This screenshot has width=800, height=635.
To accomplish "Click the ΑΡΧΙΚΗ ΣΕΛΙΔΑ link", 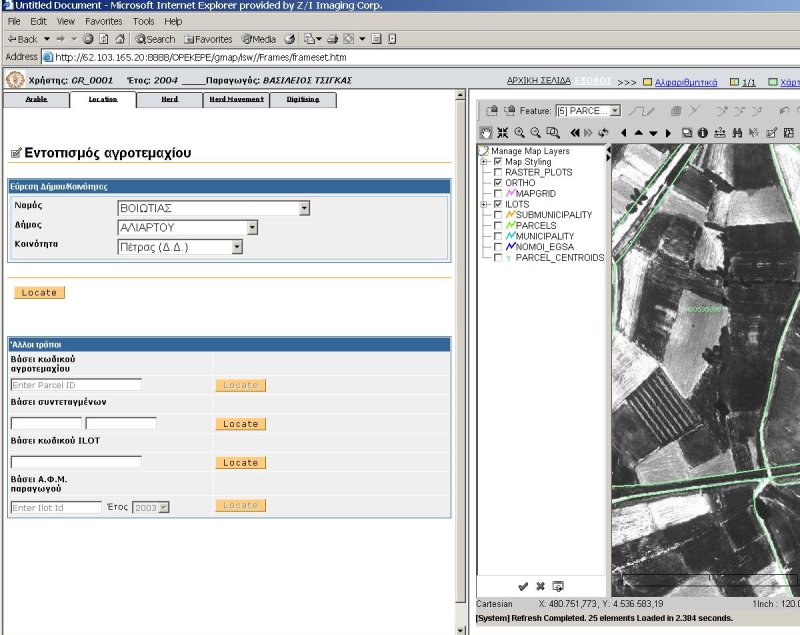I will click(540, 80).
